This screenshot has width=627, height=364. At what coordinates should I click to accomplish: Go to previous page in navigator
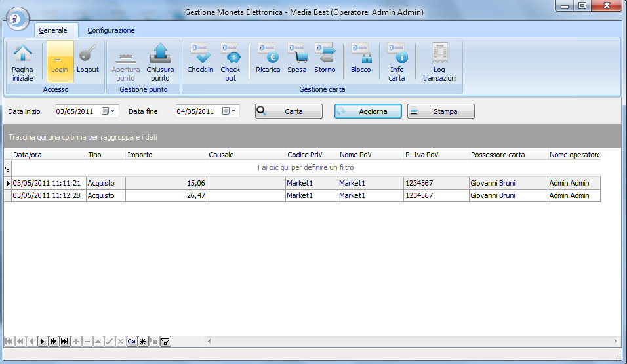click(20, 342)
